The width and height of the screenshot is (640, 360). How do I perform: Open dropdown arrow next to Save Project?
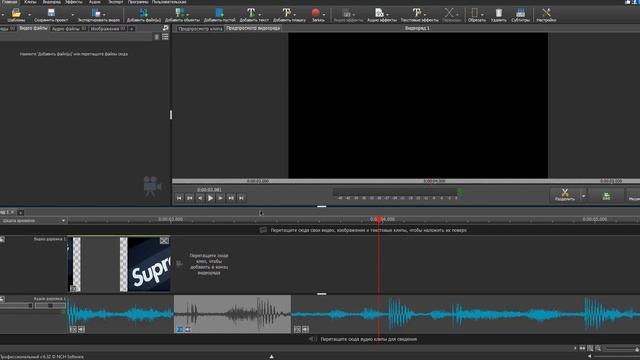(73, 14)
